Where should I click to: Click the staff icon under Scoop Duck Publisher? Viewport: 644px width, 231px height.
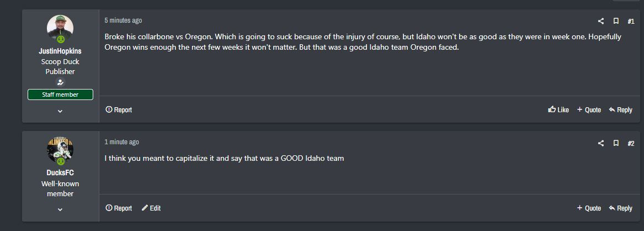tap(60, 82)
